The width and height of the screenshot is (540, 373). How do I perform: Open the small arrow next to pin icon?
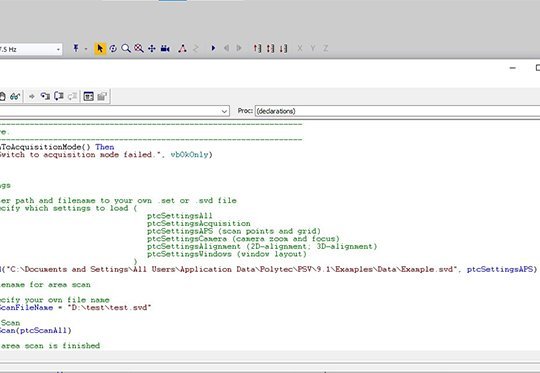(86, 49)
